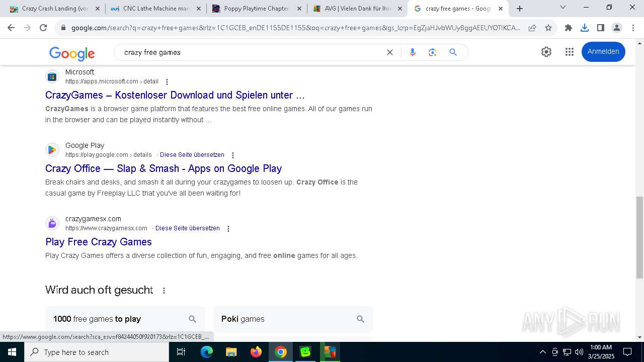Click the Wird auch oft gesucht heading
The height and width of the screenshot is (362, 644).
(x=99, y=290)
